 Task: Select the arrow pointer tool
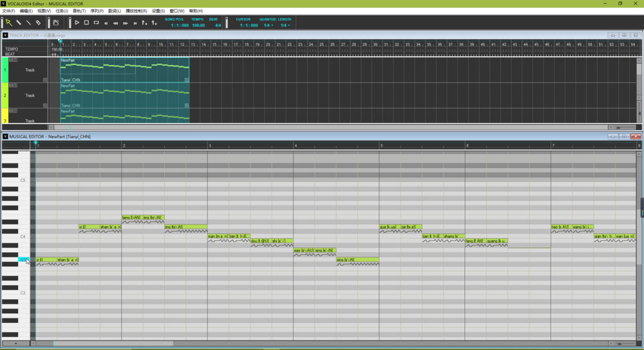point(8,23)
